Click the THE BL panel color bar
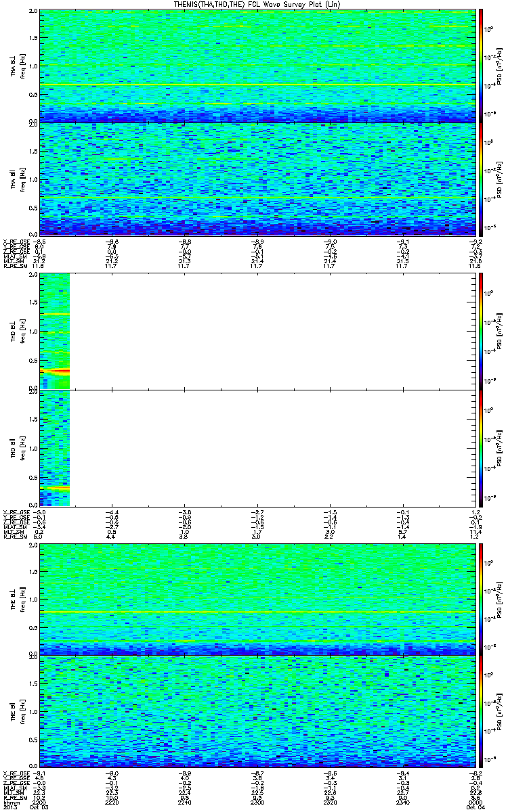This screenshot has height=812, width=508. coord(481,599)
